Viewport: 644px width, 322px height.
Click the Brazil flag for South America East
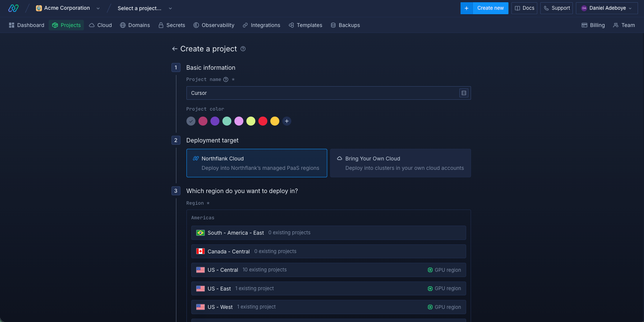coord(200,233)
